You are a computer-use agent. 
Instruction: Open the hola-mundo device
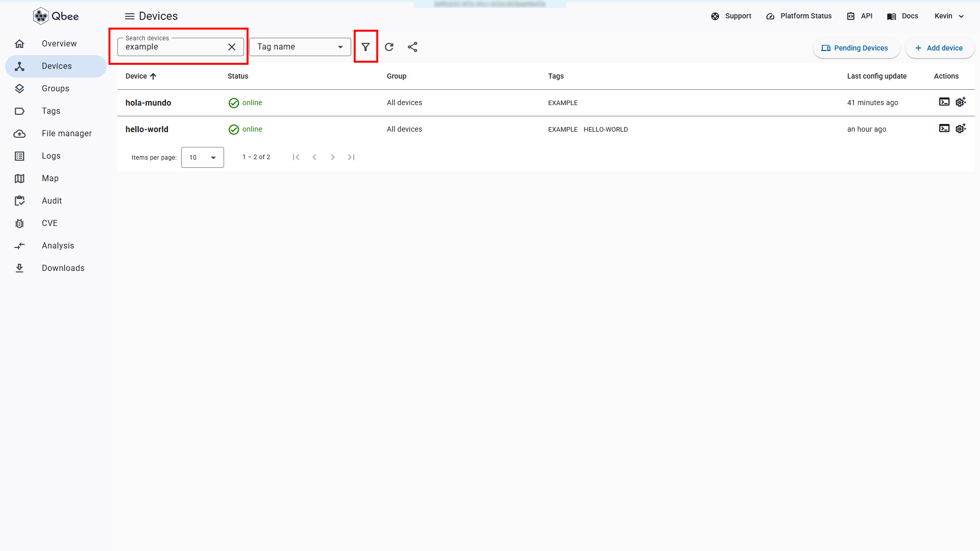tap(148, 103)
